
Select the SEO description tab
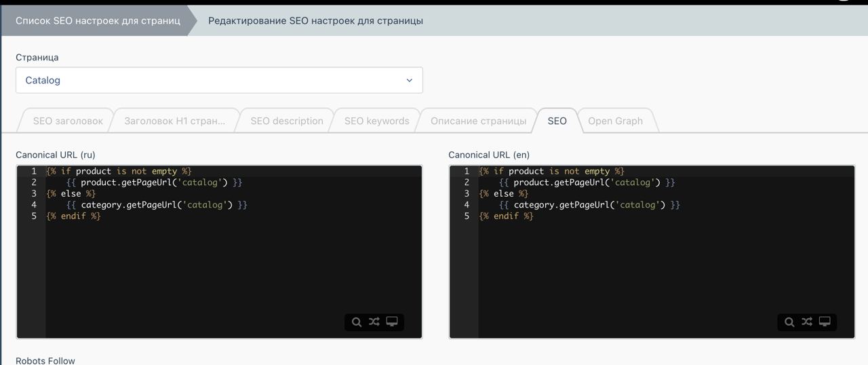pos(287,121)
